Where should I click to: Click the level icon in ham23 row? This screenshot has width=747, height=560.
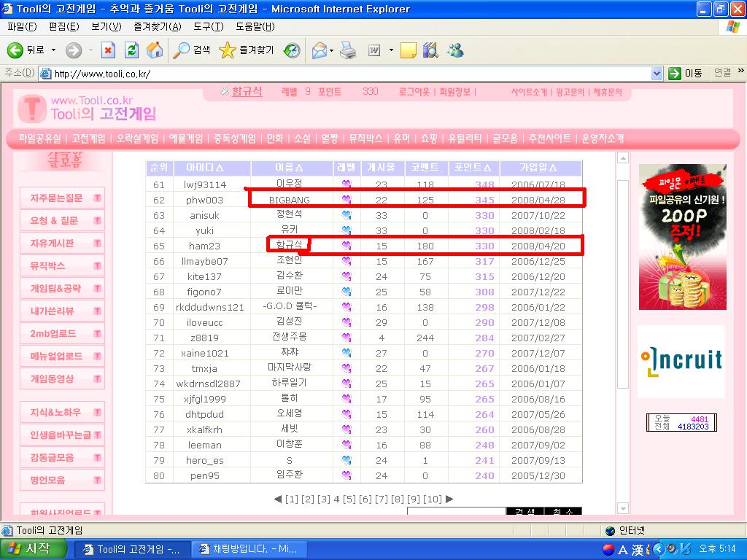point(347,246)
